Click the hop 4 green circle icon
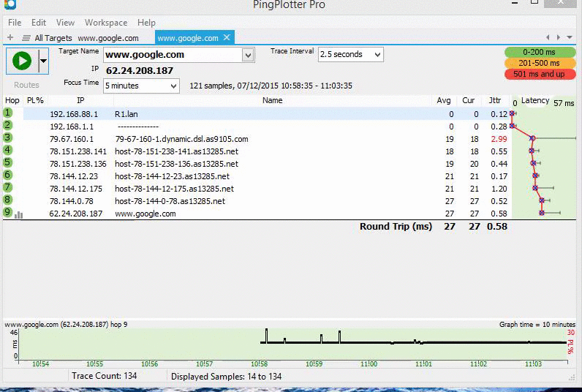The image size is (582, 392). tap(8, 151)
